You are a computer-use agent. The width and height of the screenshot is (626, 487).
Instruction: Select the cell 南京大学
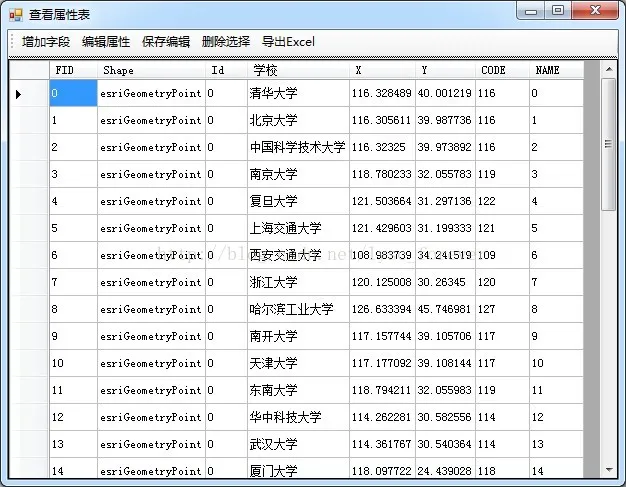click(x=298, y=174)
